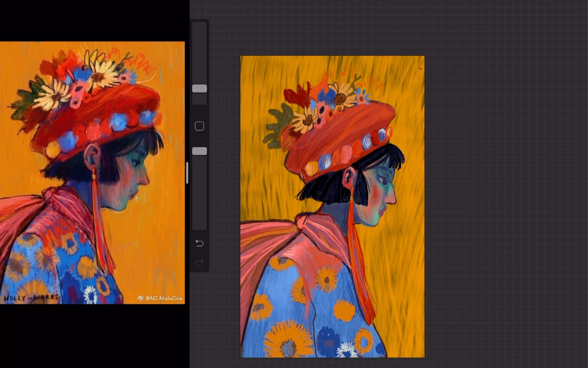Image resolution: width=588 pixels, height=368 pixels.
Task: Click the Weibo logo in the watermark
Action: point(140,298)
